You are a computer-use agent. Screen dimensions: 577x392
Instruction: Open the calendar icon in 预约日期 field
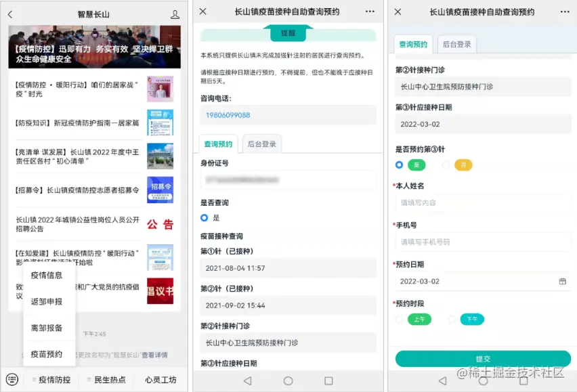point(562,282)
